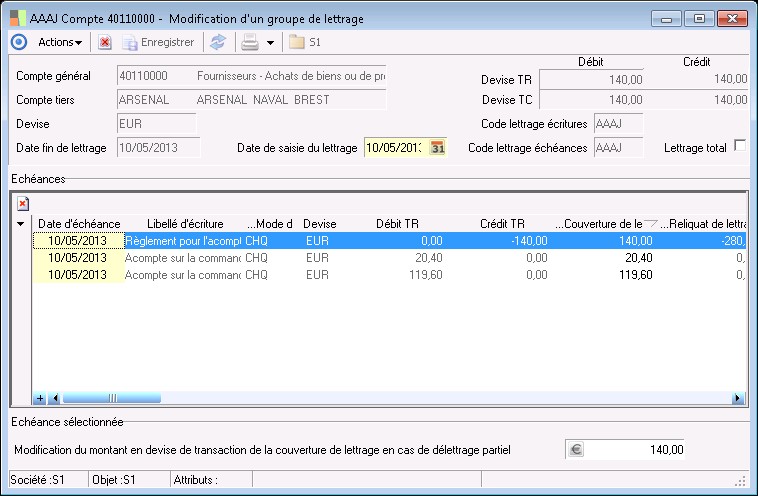The image size is (758, 496).
Task: Click the refresh arrows toolbar icon
Action: point(218,42)
